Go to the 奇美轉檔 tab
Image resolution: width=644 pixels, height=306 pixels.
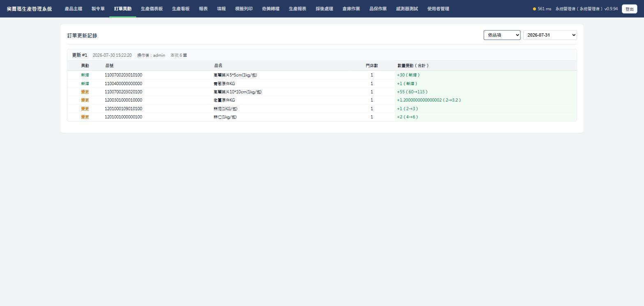(x=271, y=9)
